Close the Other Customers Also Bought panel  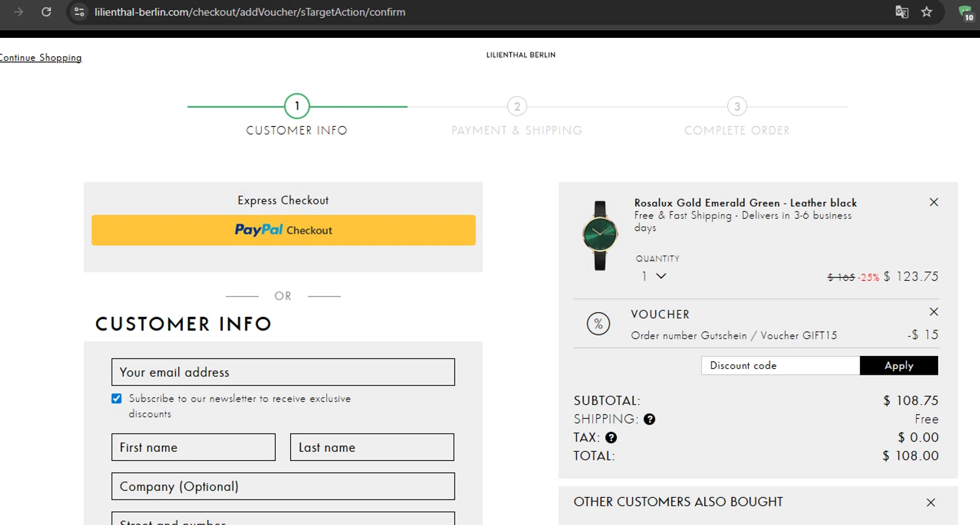931,502
